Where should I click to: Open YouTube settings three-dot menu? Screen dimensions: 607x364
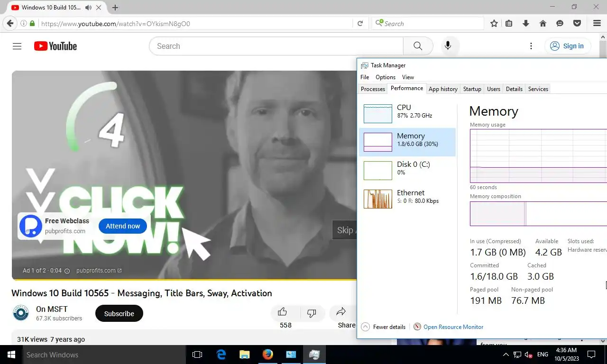coord(531,46)
